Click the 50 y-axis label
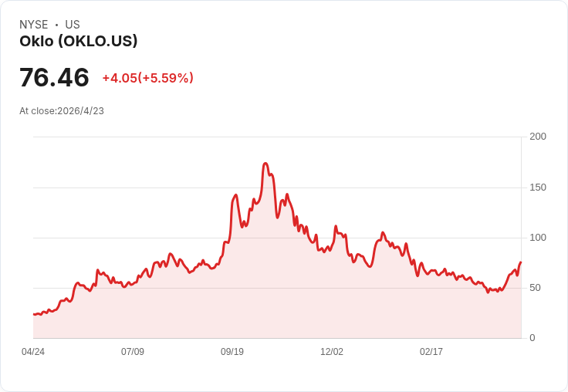568x392 pixels. (535, 288)
